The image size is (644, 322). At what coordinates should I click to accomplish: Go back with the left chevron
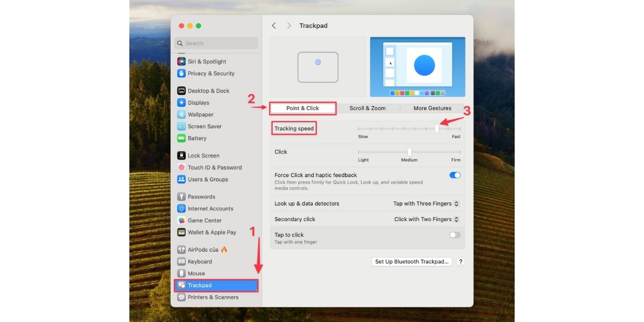pos(274,26)
